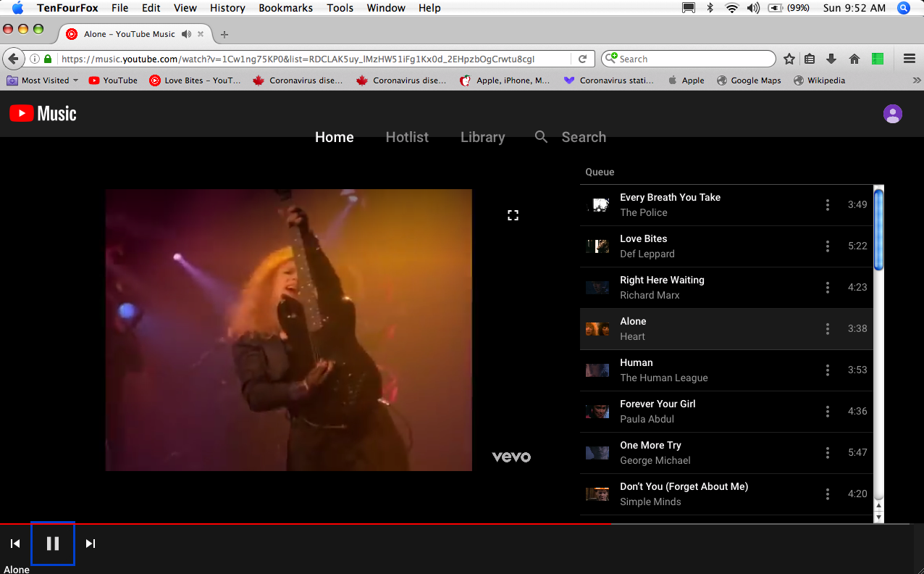Screen dimensions: 924x574
Task: Open the Tools menu
Action: (x=340, y=8)
